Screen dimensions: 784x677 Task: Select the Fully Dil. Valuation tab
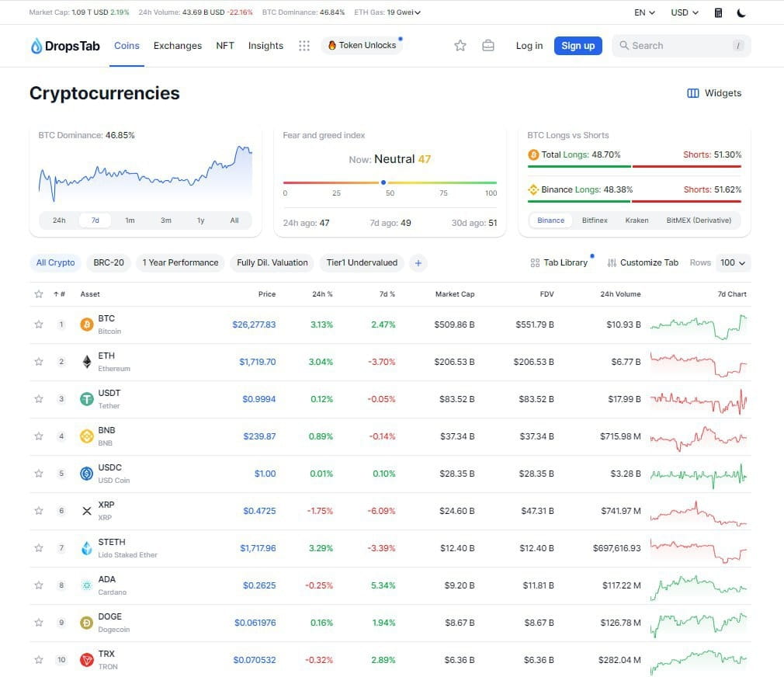[x=272, y=263]
